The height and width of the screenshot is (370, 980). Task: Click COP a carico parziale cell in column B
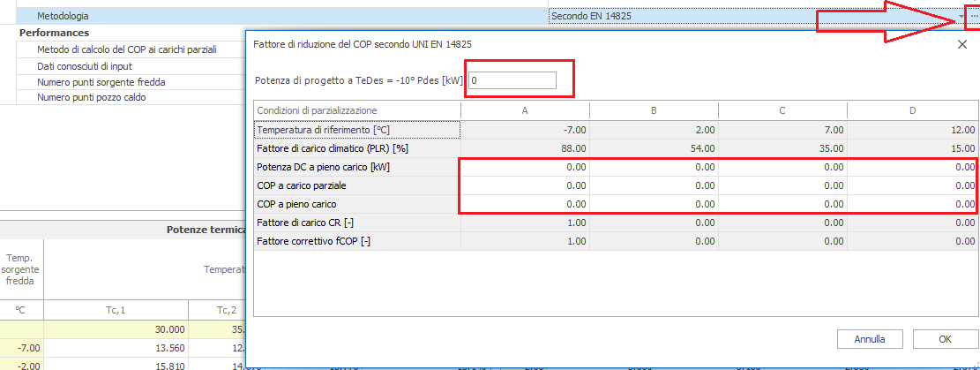(x=654, y=185)
